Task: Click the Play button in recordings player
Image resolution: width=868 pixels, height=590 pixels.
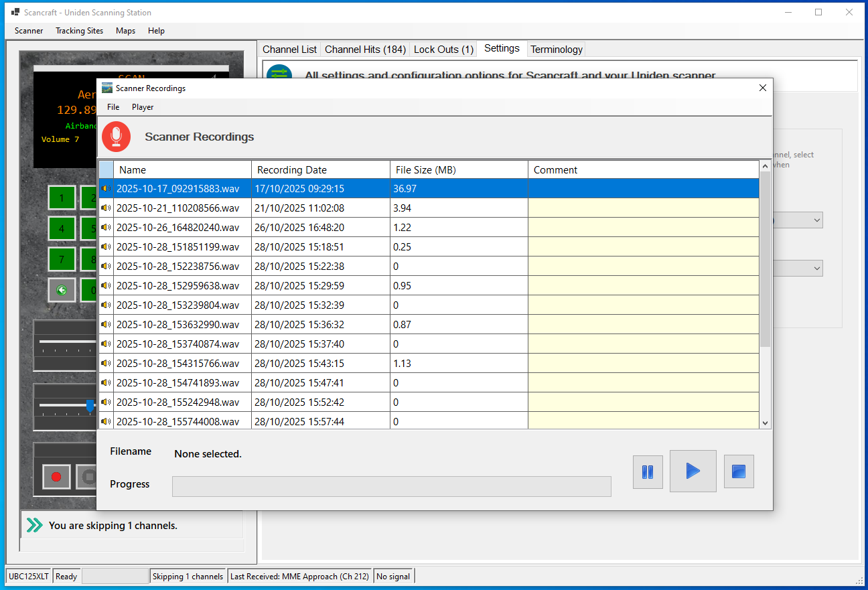Action: (693, 471)
